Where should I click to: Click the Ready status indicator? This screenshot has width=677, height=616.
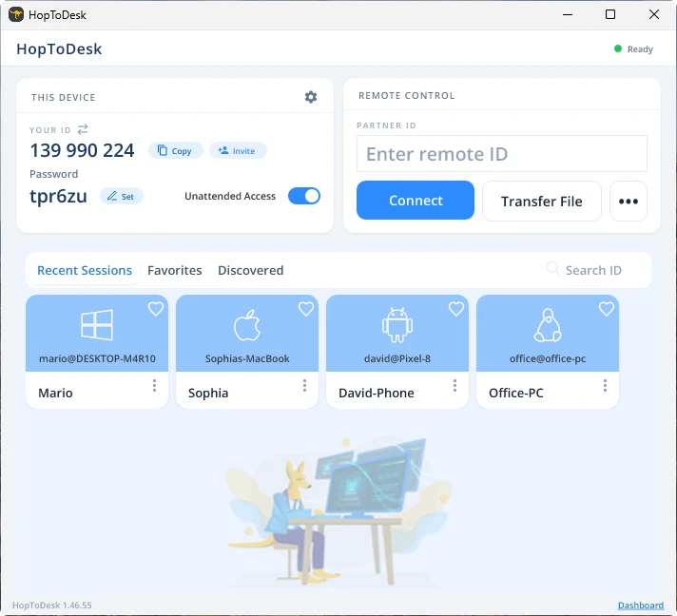633,48
